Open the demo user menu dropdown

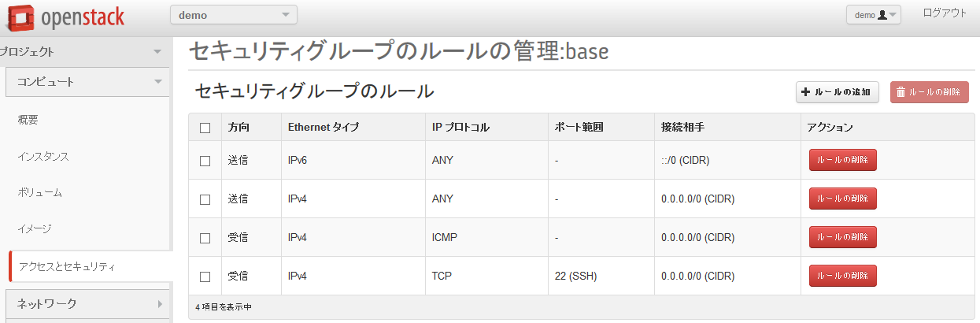pyautogui.click(x=874, y=15)
